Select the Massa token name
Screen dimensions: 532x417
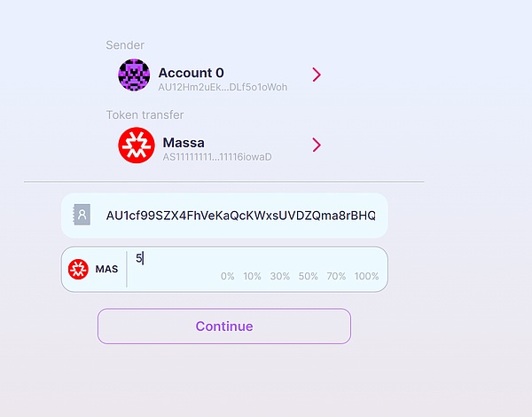click(184, 142)
